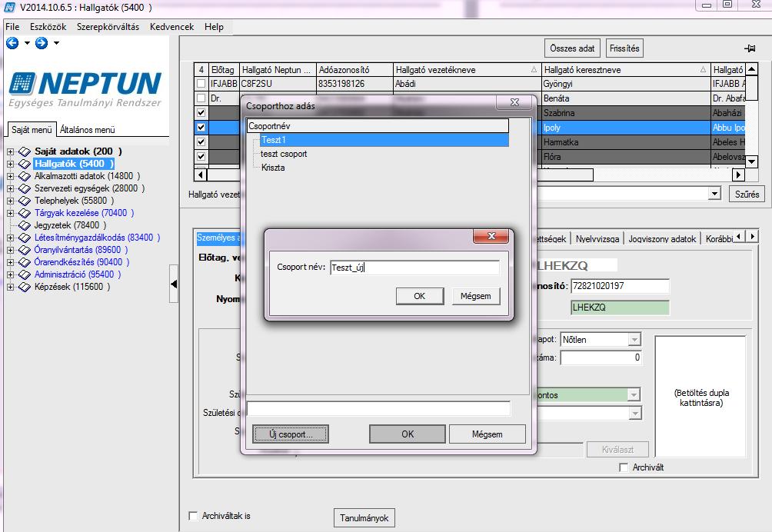Expand the Saját adatok tree node

tap(10, 151)
